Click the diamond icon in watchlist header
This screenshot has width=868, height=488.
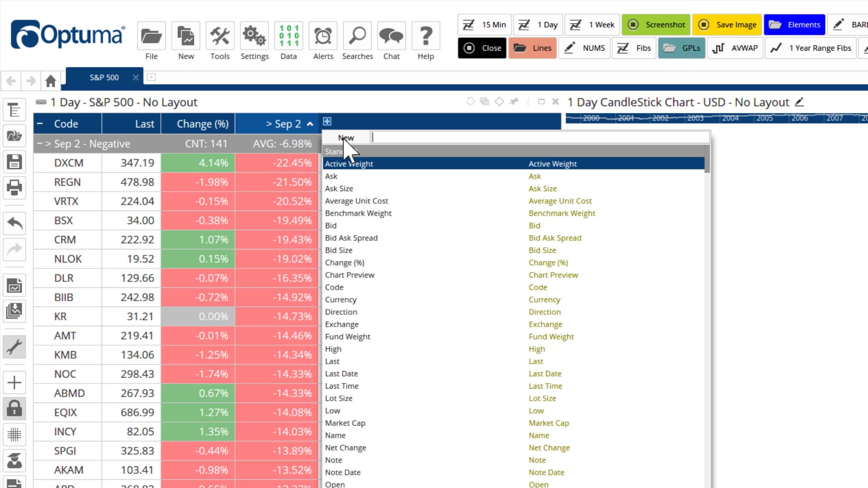[x=499, y=101]
